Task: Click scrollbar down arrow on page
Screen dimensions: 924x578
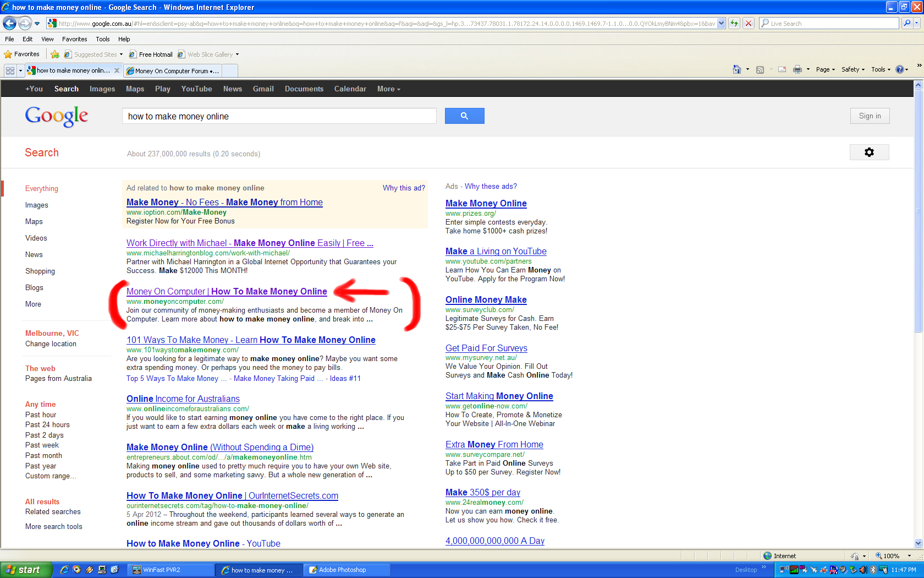Action: click(x=918, y=543)
